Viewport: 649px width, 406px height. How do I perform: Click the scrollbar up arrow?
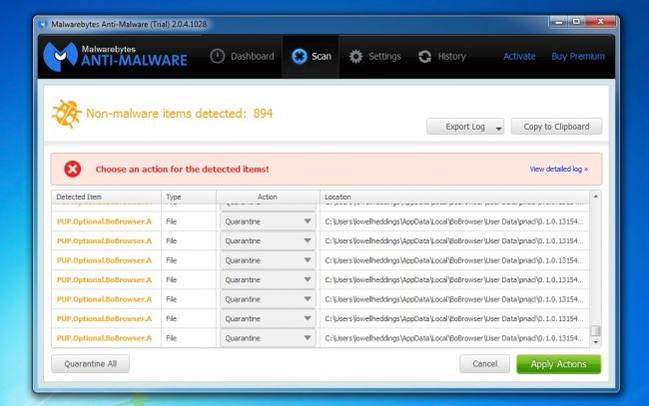click(595, 197)
